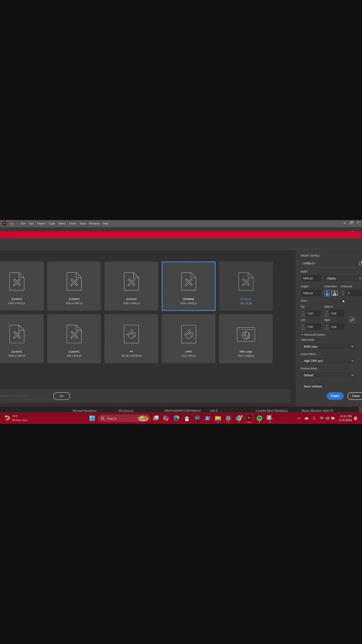
Task: Pick the A4 document preset
Action: [x=131, y=339]
